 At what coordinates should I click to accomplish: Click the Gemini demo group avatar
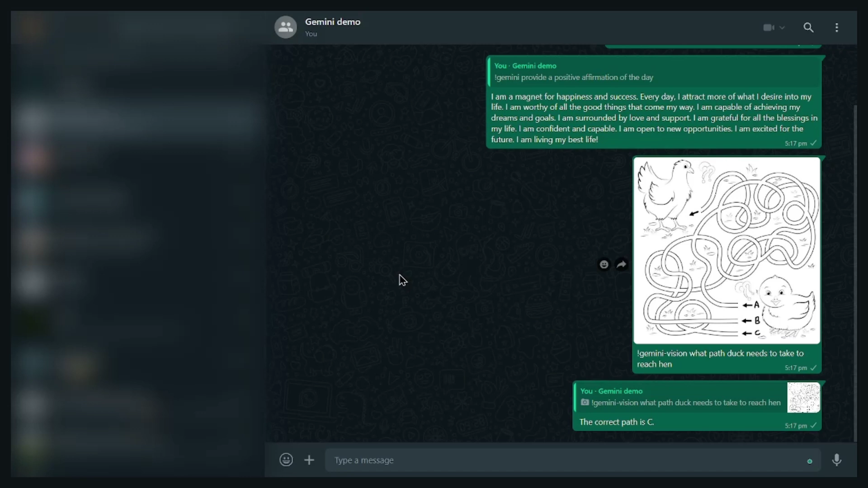[286, 27]
